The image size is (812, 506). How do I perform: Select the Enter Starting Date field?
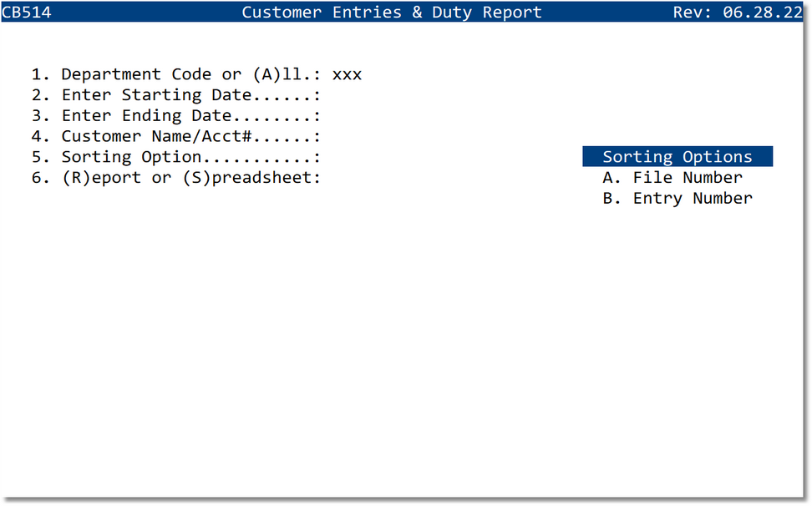[176, 95]
